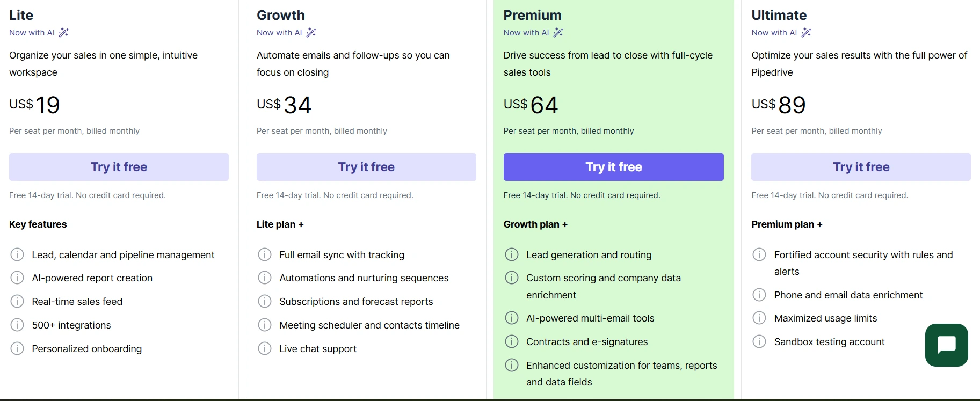Screen dimensions: 980x401
Task: Click the info icon beside Contracts and e-signatures
Action: pyautogui.click(x=512, y=341)
